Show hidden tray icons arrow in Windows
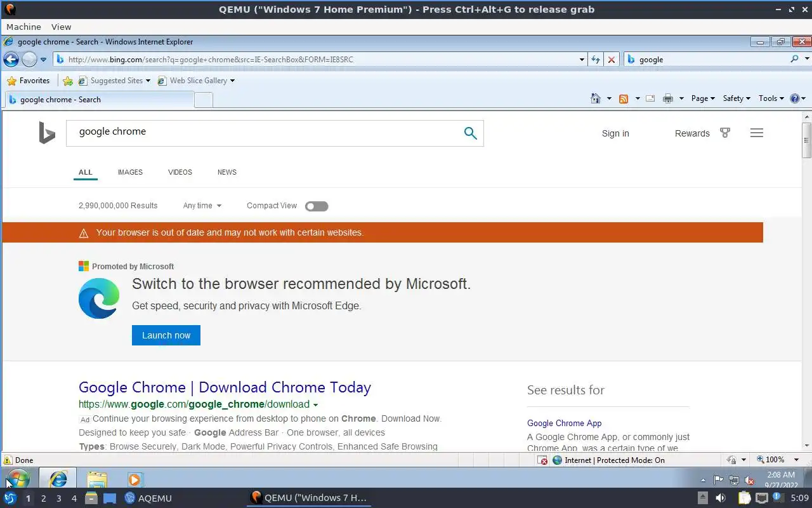The height and width of the screenshot is (508, 812). (703, 480)
